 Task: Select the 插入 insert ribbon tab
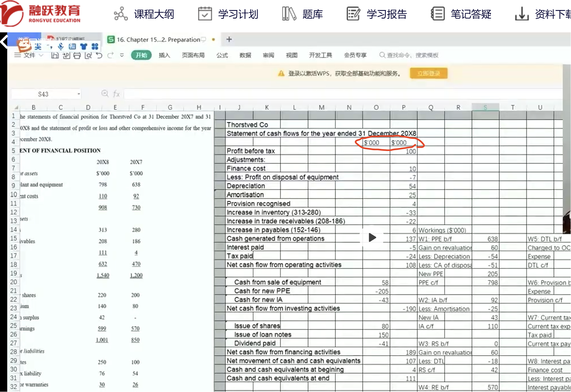coord(164,55)
